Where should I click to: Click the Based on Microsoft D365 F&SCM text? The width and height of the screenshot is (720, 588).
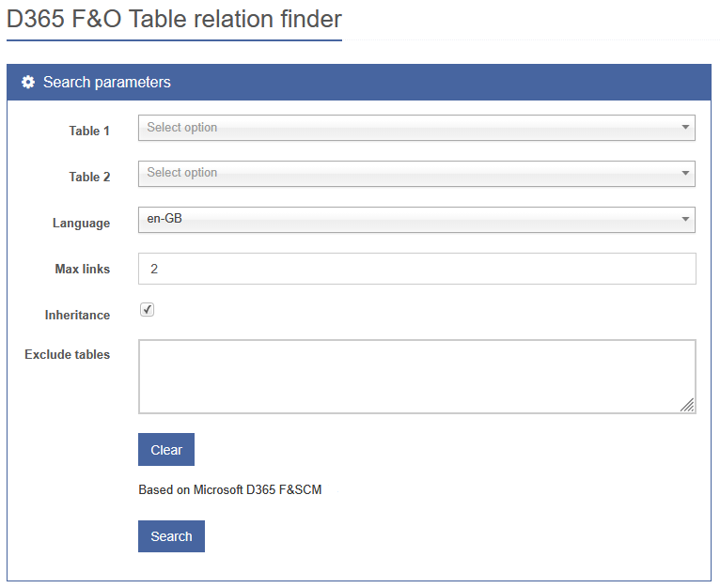pos(229,490)
